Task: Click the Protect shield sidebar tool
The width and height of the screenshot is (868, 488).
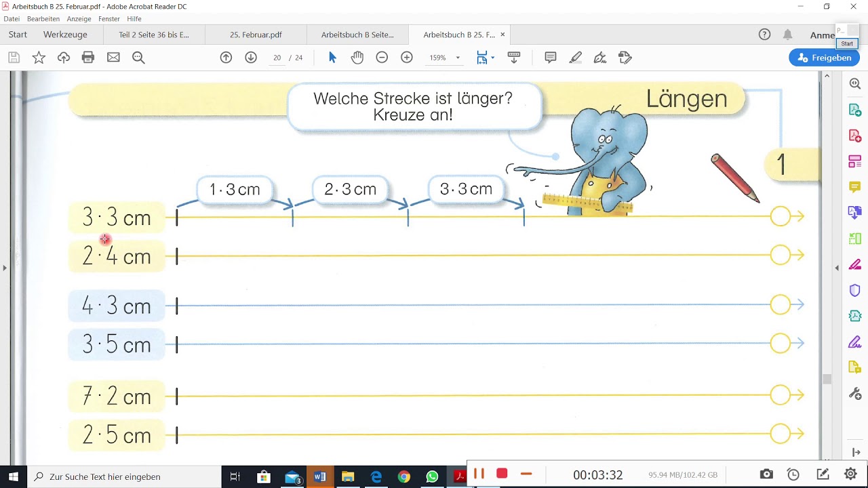Action: [x=854, y=290]
